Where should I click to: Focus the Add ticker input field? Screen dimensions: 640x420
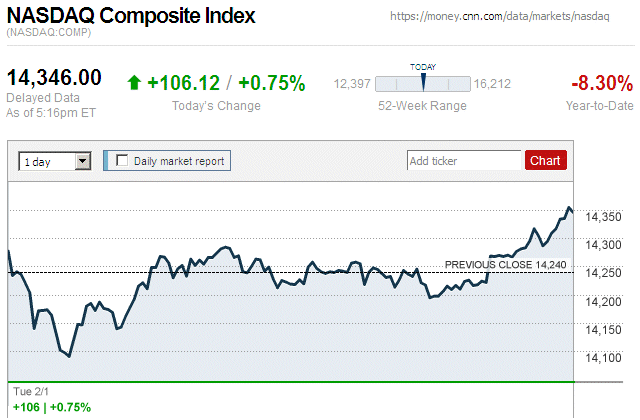(464, 160)
